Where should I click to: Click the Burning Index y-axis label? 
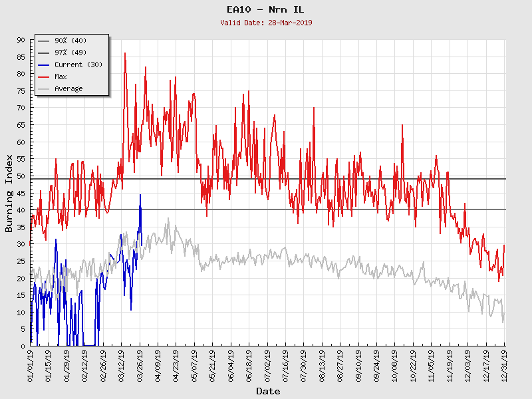pos(9,193)
